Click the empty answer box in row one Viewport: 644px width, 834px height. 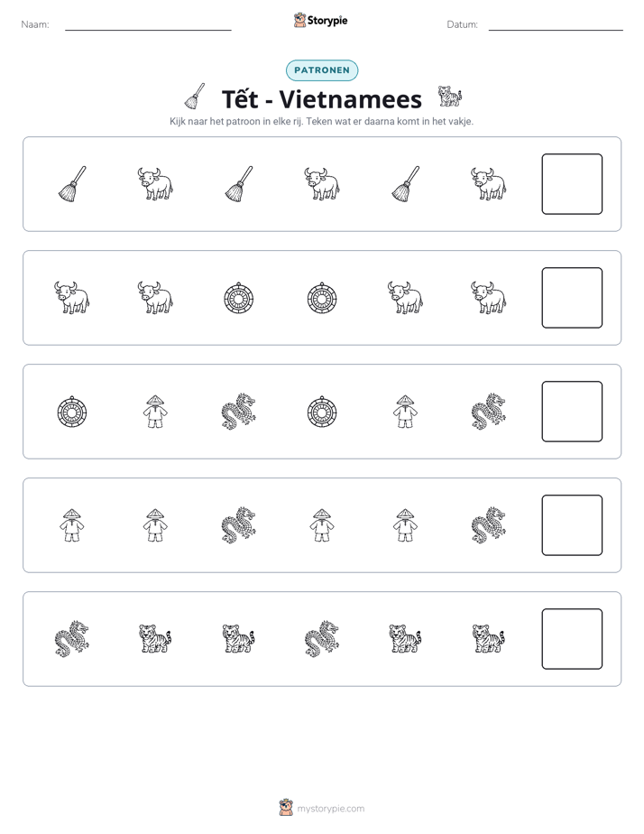pos(572,184)
